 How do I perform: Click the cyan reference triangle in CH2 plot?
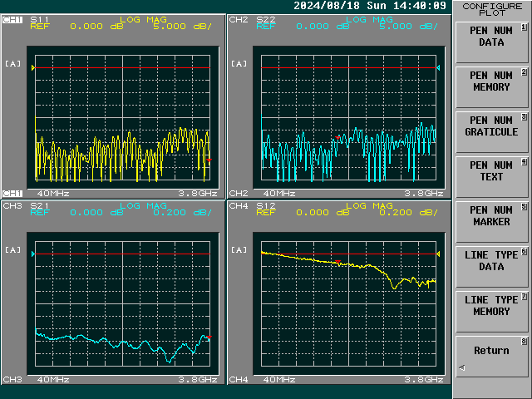click(x=438, y=67)
